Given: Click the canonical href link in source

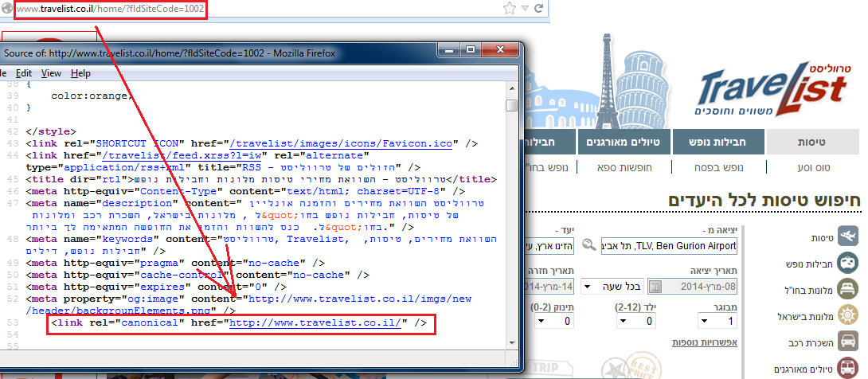Looking at the screenshot, I should [315, 322].
